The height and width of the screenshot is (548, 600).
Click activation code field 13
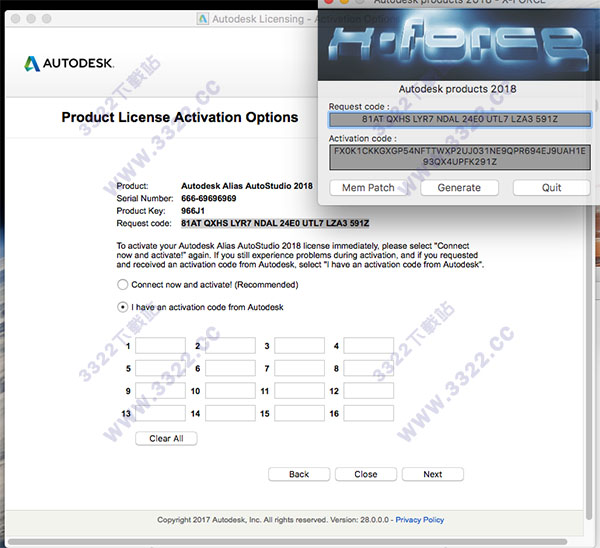161,413
